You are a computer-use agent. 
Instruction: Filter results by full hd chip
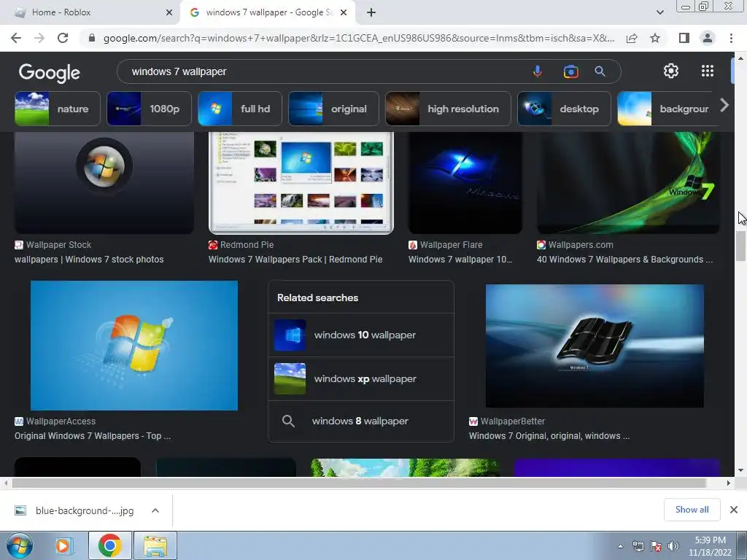click(239, 109)
